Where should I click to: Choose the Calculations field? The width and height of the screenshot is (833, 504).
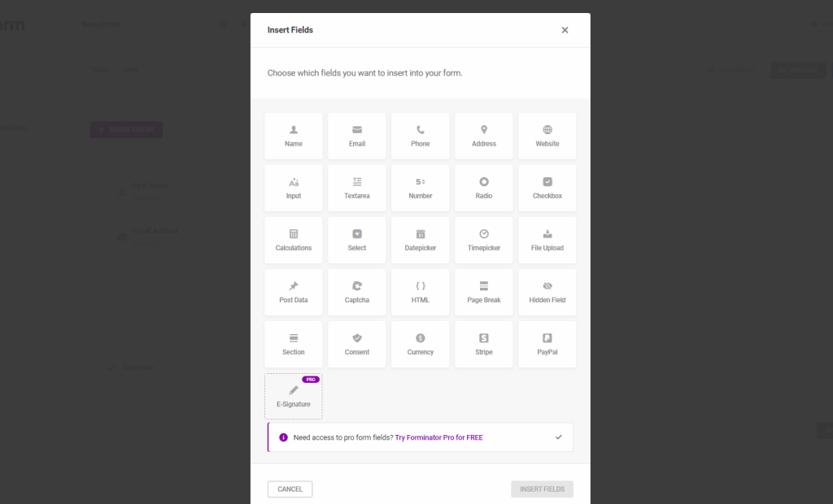click(x=293, y=240)
